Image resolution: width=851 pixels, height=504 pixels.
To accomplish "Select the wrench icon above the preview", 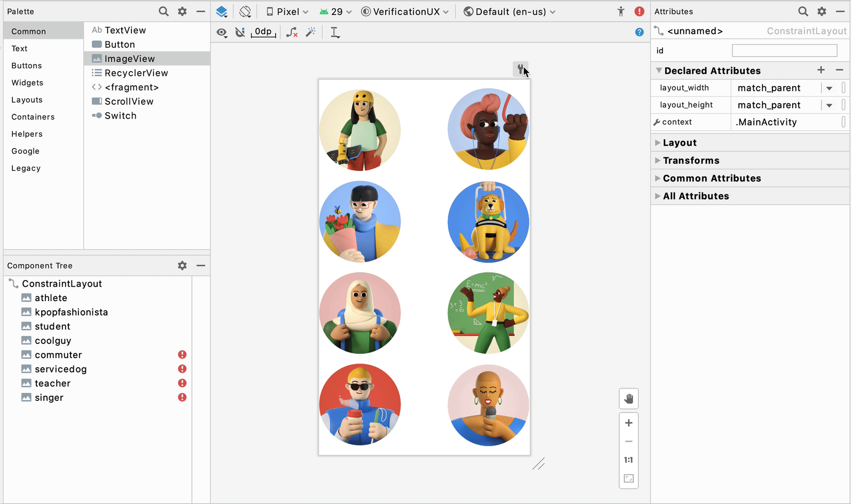I will click(520, 69).
